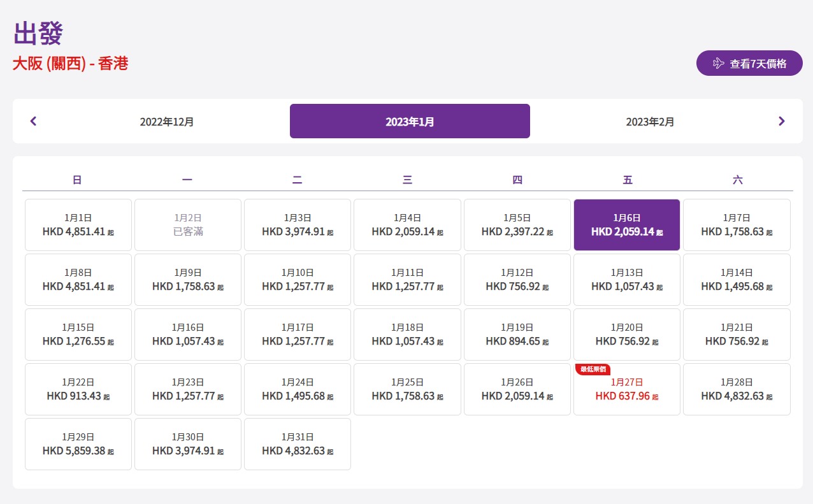Select 1月29日 fare HKD 5,859.38

pyautogui.click(x=78, y=444)
